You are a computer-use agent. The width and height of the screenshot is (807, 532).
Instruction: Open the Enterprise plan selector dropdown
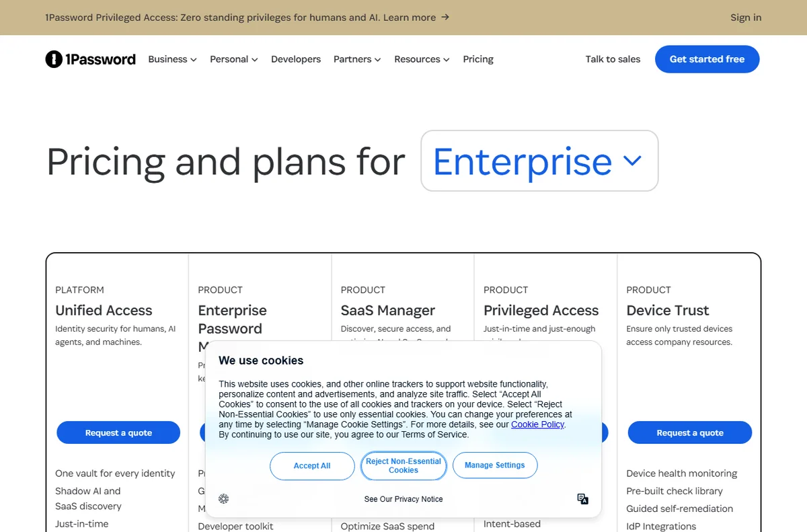(539, 161)
